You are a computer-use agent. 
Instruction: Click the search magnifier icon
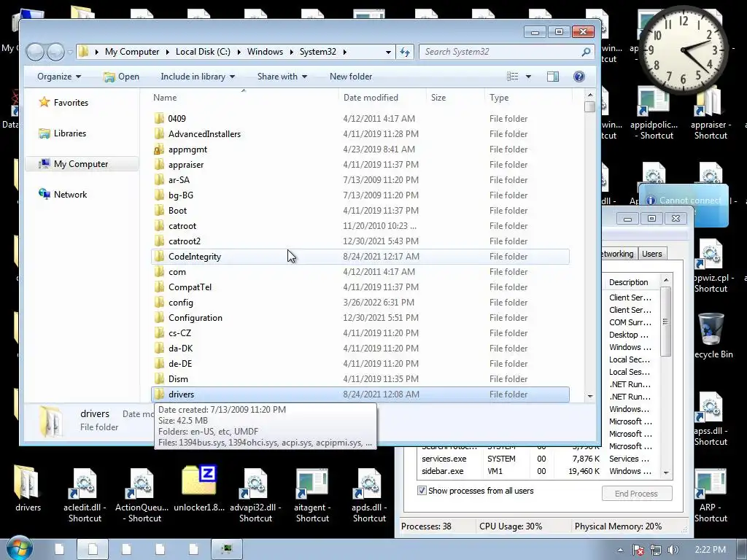(586, 52)
